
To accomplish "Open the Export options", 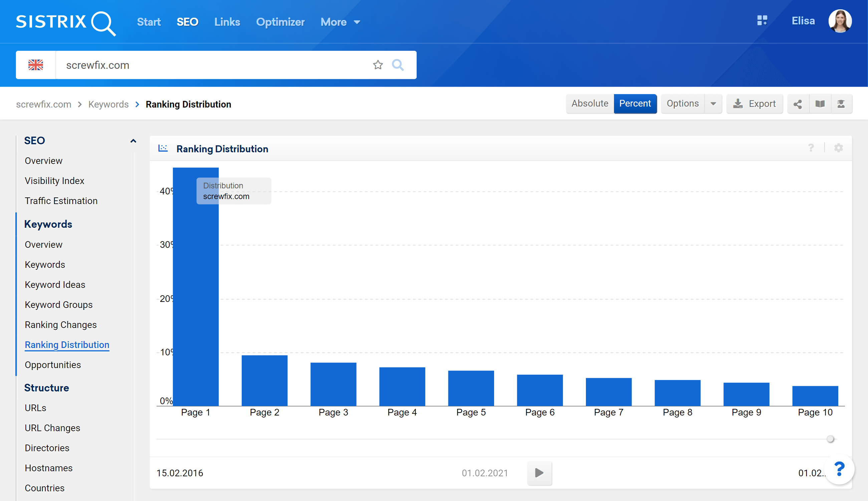I will click(754, 104).
